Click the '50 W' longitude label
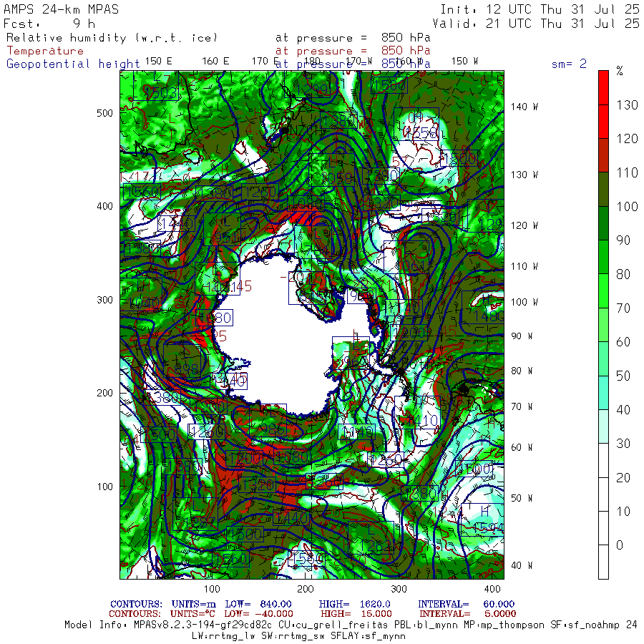Image resolution: width=644 pixels, height=644 pixels. click(x=522, y=498)
